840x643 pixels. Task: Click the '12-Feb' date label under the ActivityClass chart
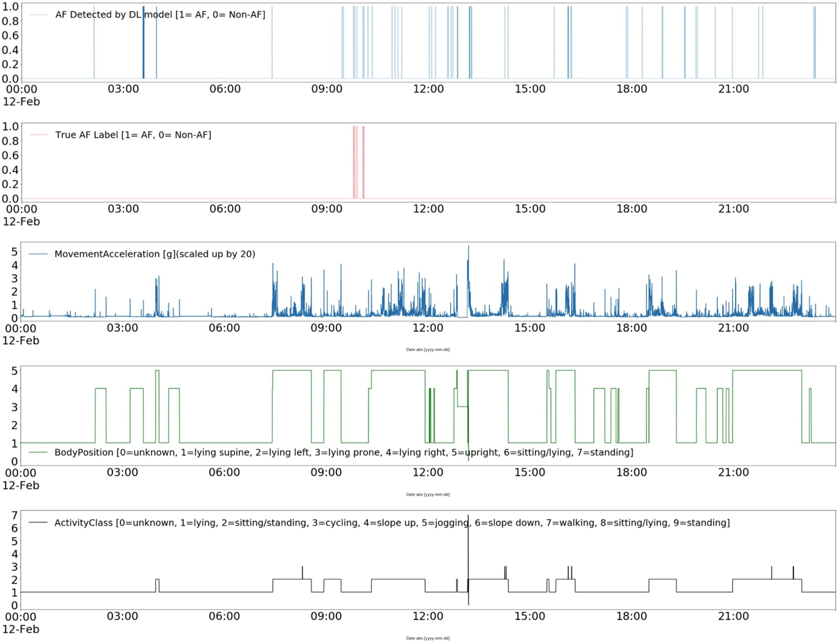coord(21,629)
